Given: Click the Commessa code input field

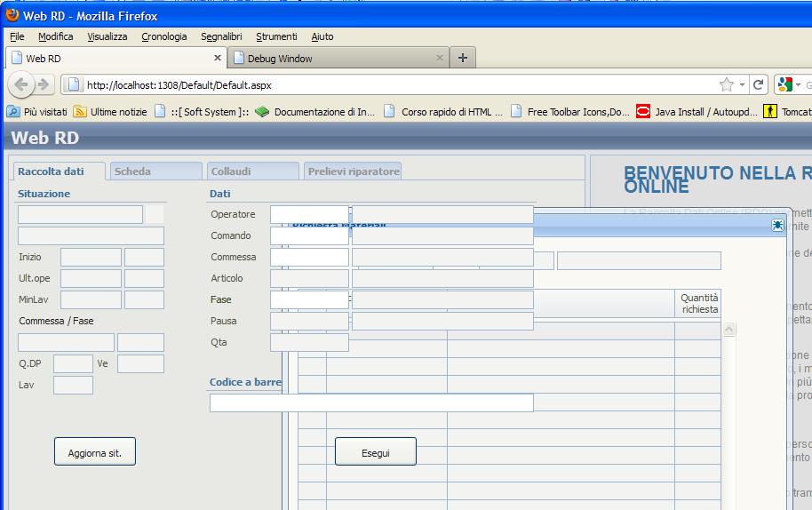Looking at the screenshot, I should click(309, 257).
